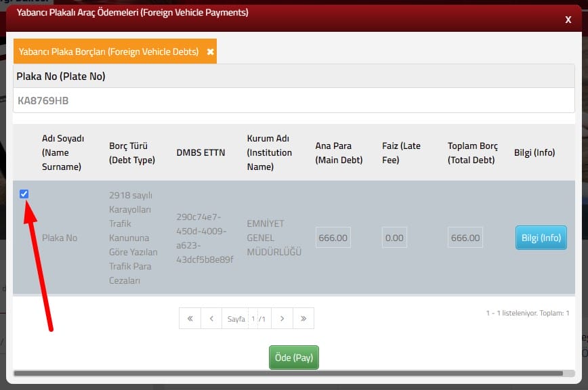This screenshot has width=588, height=390.
Task: Click the Plaka No input field
Action: (293, 101)
